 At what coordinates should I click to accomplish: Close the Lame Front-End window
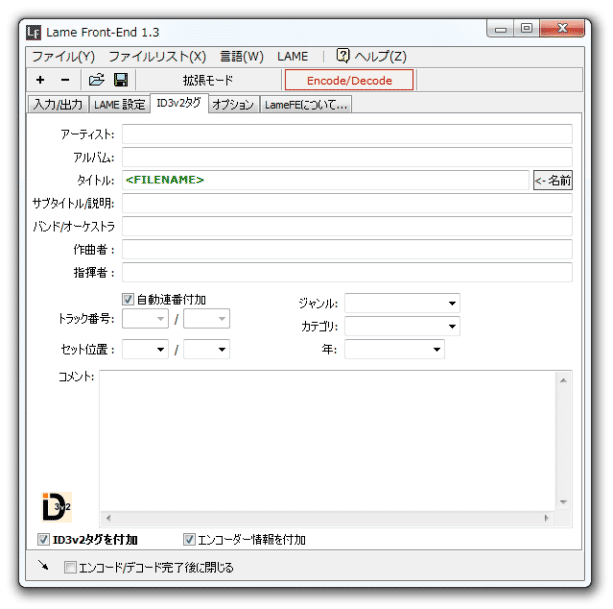point(562,29)
